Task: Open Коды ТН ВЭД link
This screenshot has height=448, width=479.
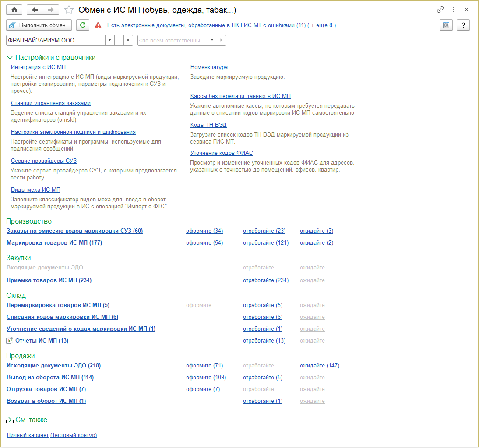Action: 208,125
